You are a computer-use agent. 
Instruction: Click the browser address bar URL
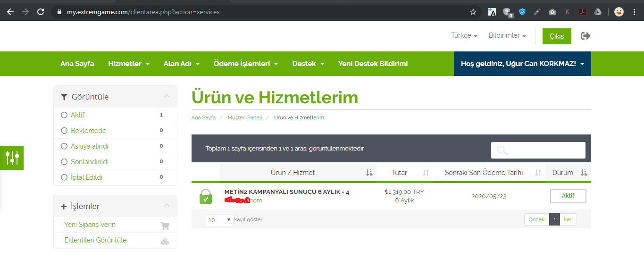click(x=143, y=12)
